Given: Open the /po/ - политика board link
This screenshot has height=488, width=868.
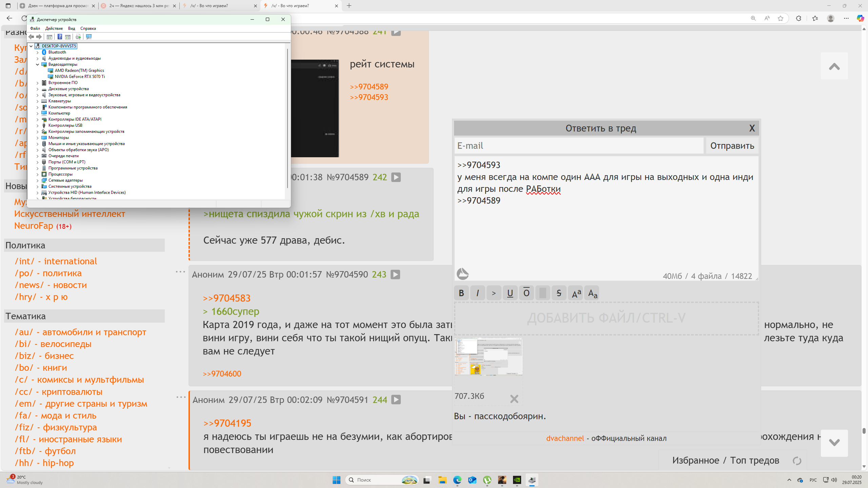Looking at the screenshot, I should tap(48, 273).
